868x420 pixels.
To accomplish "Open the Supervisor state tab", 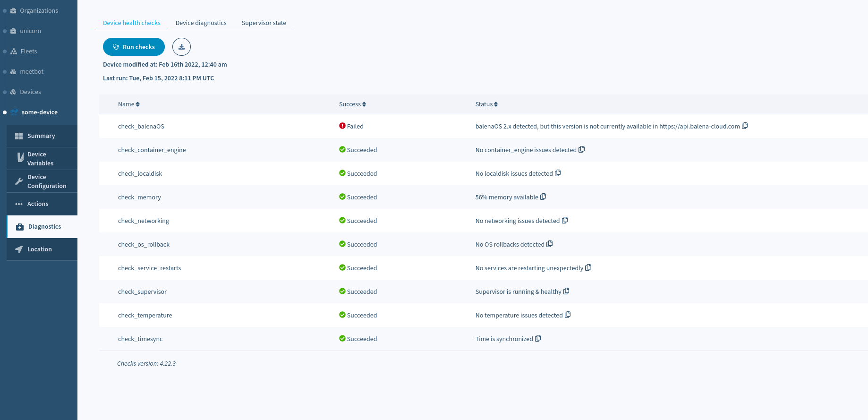I will pos(264,23).
